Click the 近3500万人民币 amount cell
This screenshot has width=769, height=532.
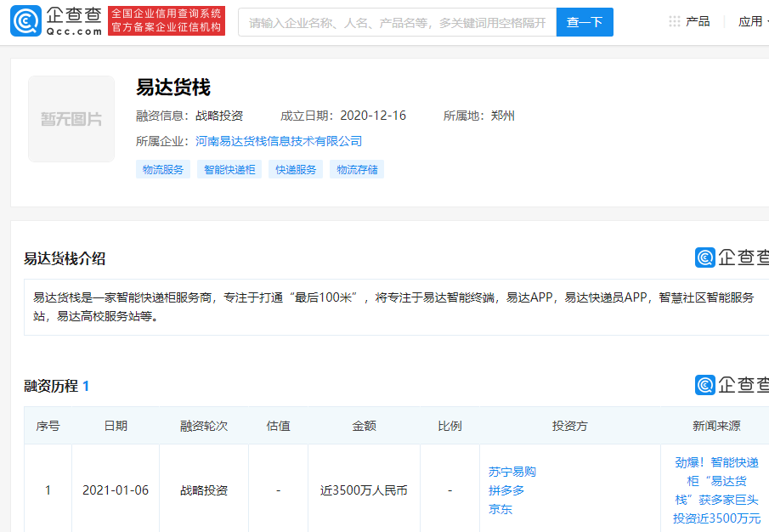coord(364,490)
